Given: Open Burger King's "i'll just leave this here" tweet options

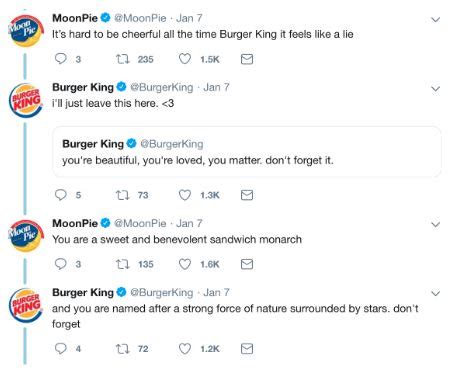Looking at the screenshot, I should (435, 89).
